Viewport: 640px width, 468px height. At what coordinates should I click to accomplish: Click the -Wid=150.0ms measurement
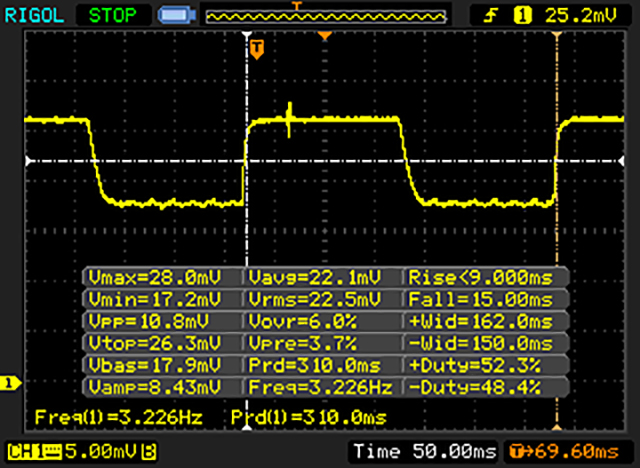pyautogui.click(x=480, y=343)
